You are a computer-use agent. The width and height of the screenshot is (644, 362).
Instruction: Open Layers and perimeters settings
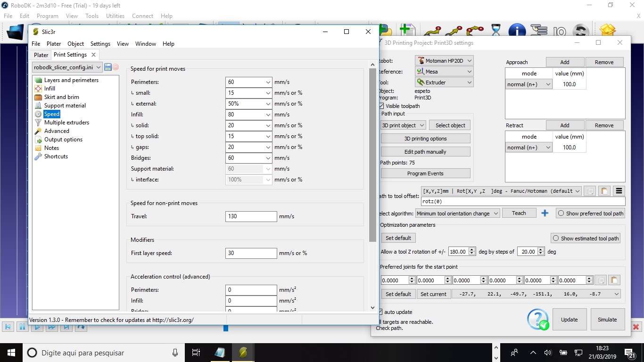[71, 80]
